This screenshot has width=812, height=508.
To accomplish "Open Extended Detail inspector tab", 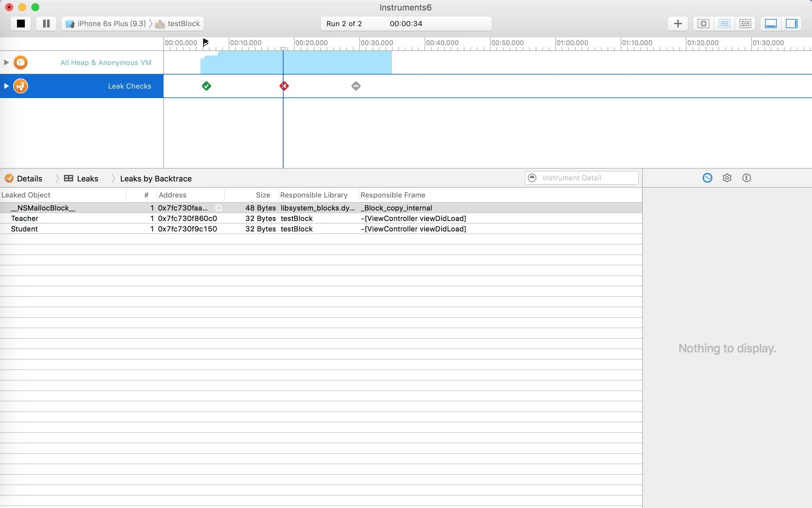I will click(x=746, y=178).
